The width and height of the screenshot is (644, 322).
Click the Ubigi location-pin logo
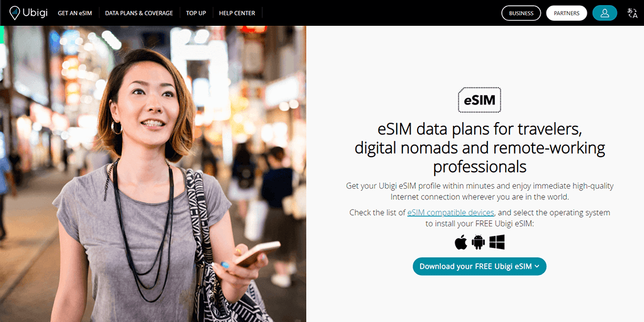click(14, 13)
